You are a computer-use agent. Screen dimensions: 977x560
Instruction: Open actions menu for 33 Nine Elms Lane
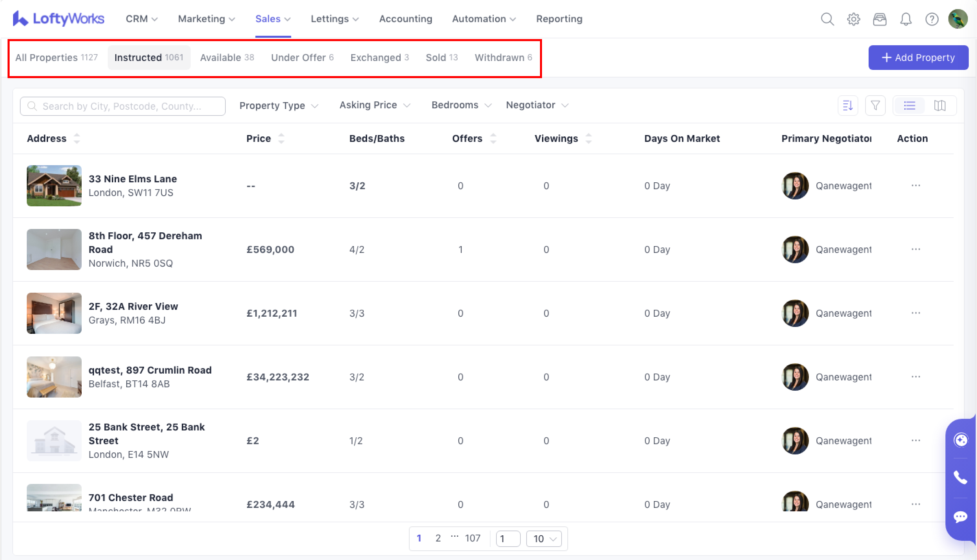point(915,185)
